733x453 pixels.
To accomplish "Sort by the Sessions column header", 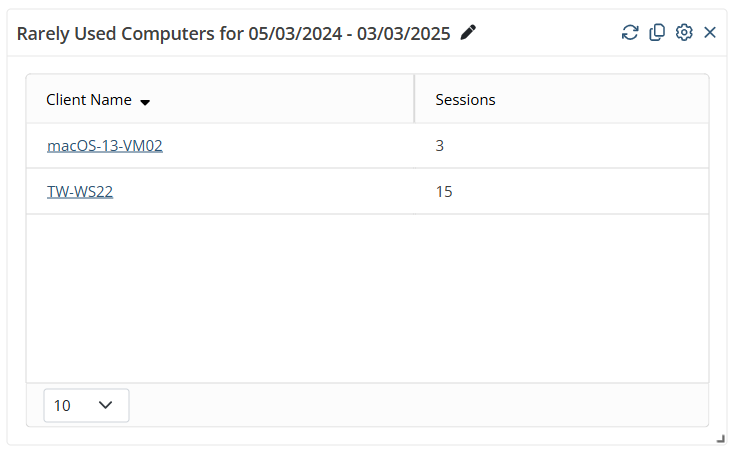I will [466, 100].
